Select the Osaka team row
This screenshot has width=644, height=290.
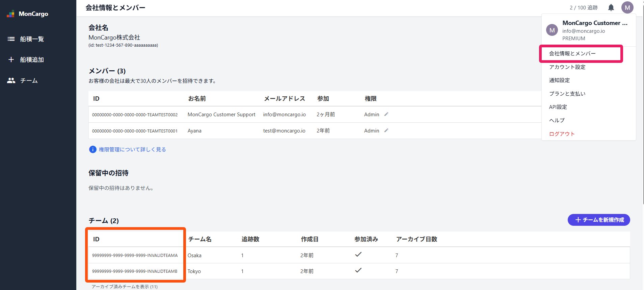[194, 255]
